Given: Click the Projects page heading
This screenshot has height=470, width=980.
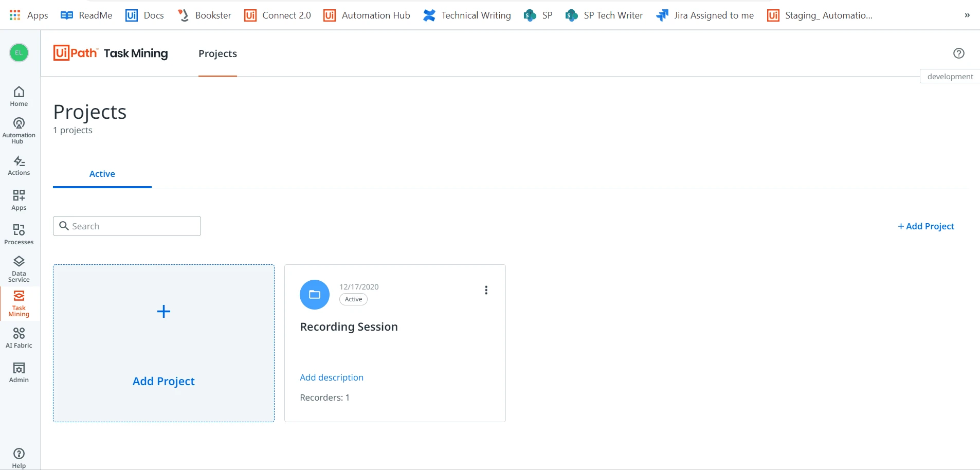Looking at the screenshot, I should (90, 112).
